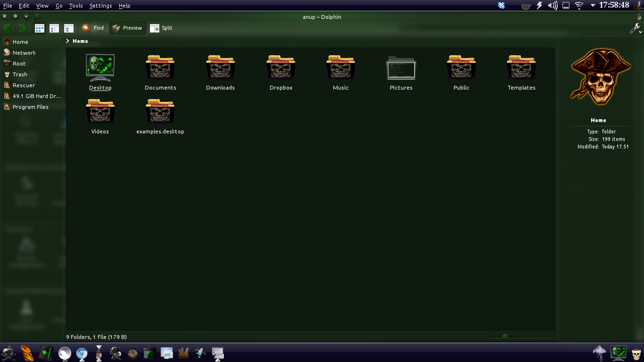Go back with the green left arrows
Image resolution: width=644 pixels, height=362 pixels.
7,28
